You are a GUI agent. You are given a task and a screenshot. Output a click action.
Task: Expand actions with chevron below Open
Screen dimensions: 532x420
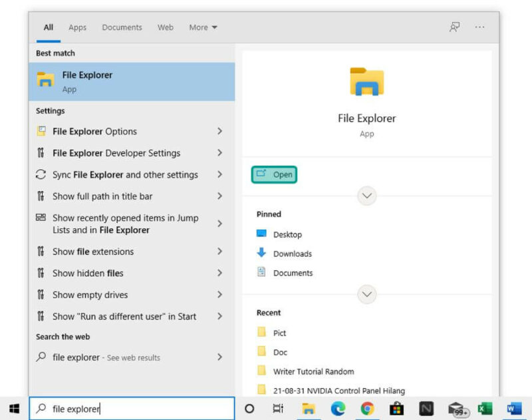click(367, 196)
